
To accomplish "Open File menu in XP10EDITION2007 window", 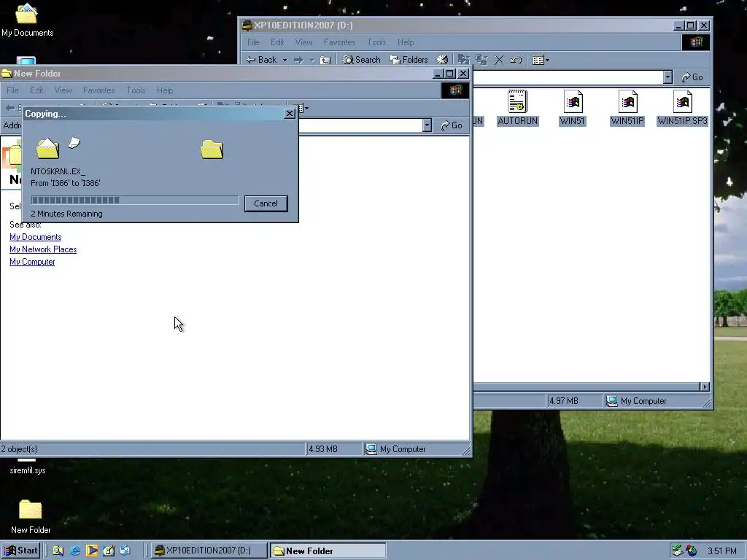I will pyautogui.click(x=253, y=42).
